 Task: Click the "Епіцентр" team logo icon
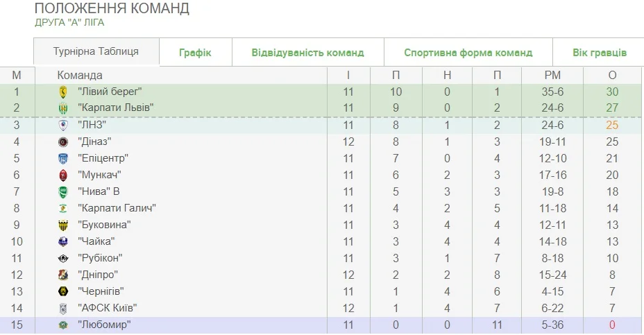coord(63,158)
